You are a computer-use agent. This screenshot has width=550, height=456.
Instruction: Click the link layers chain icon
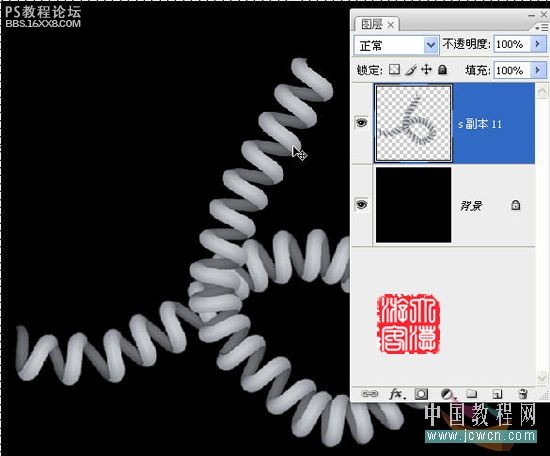pos(369,394)
